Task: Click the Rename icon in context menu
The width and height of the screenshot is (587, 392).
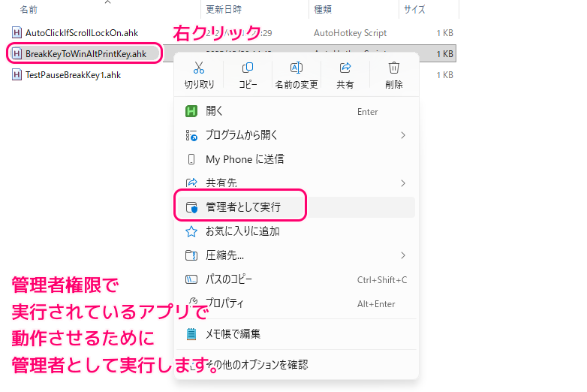Action: (x=296, y=68)
